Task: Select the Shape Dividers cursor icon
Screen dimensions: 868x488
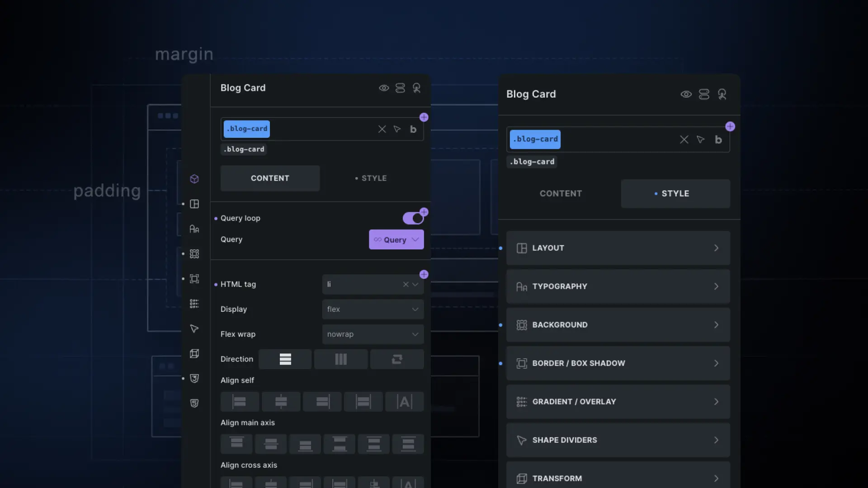Action: pos(194,329)
